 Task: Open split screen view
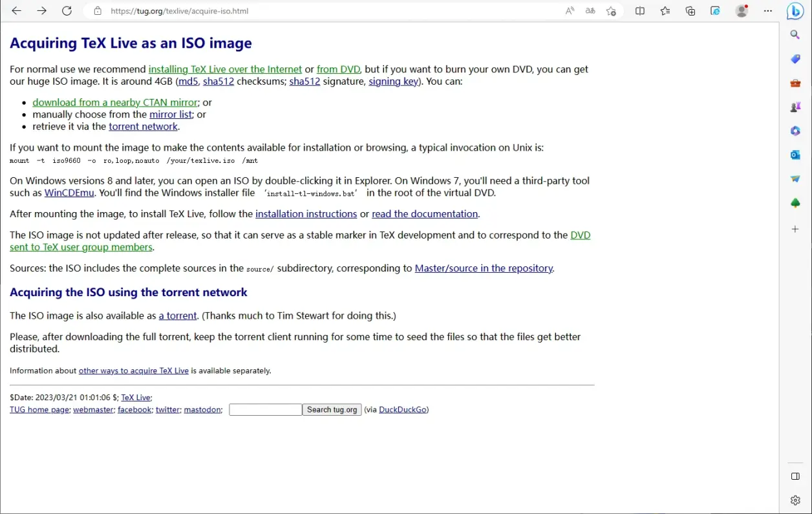(x=640, y=11)
